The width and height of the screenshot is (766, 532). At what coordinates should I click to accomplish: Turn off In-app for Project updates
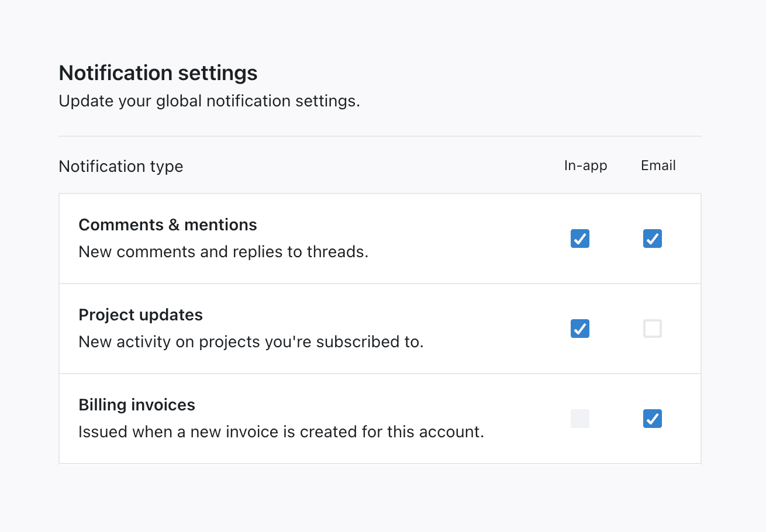pos(579,329)
